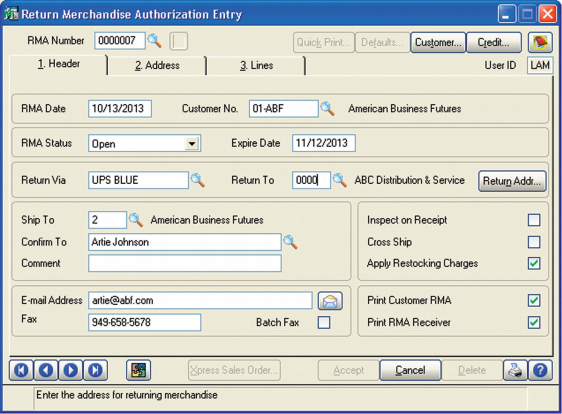Expand the RMA Status dropdown
Screen dimensions: 562x414
click(x=192, y=144)
